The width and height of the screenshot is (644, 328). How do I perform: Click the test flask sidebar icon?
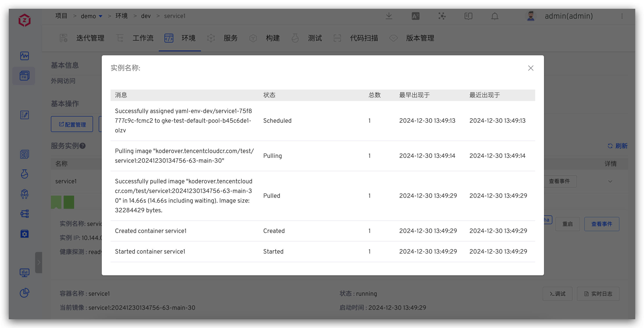25,174
